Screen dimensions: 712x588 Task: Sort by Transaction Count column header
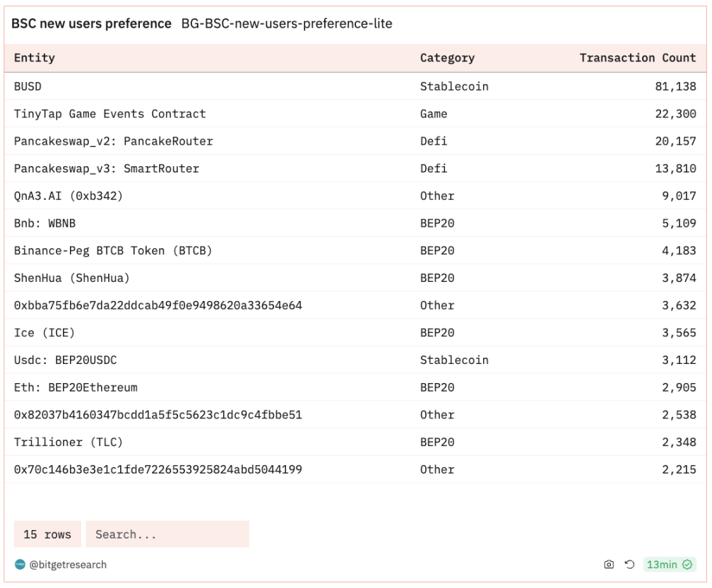click(x=638, y=58)
